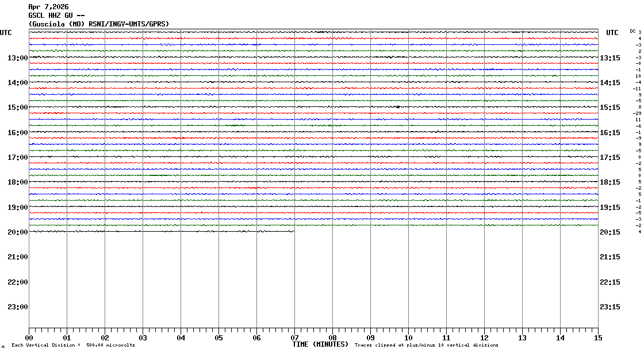
Task: Pick the 23:00 hour label on left axis
Action: coord(18,307)
